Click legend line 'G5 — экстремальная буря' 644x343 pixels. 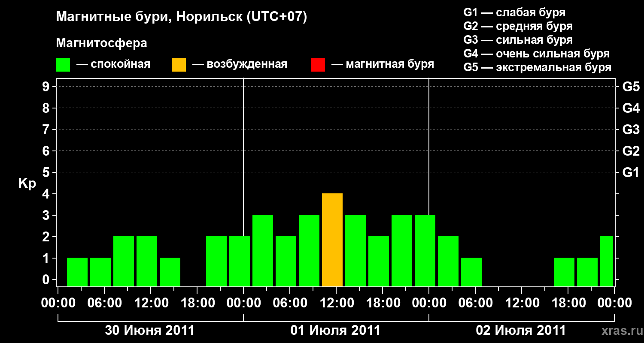(x=538, y=67)
